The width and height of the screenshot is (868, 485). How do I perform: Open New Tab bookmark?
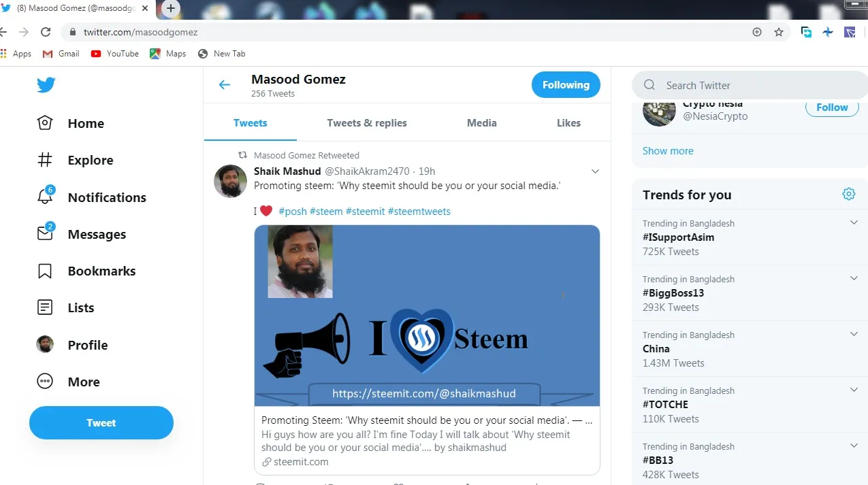point(221,54)
